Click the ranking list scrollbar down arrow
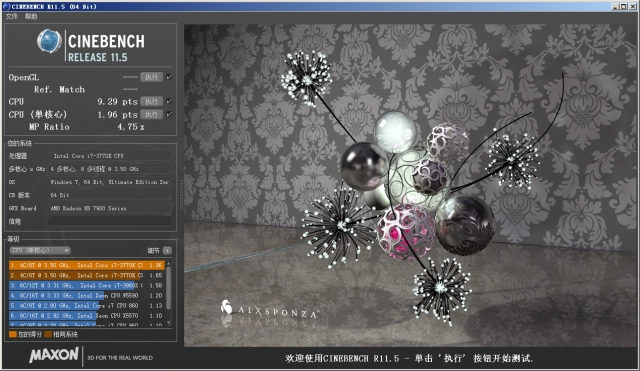The width and height of the screenshot is (640, 371). click(x=169, y=322)
